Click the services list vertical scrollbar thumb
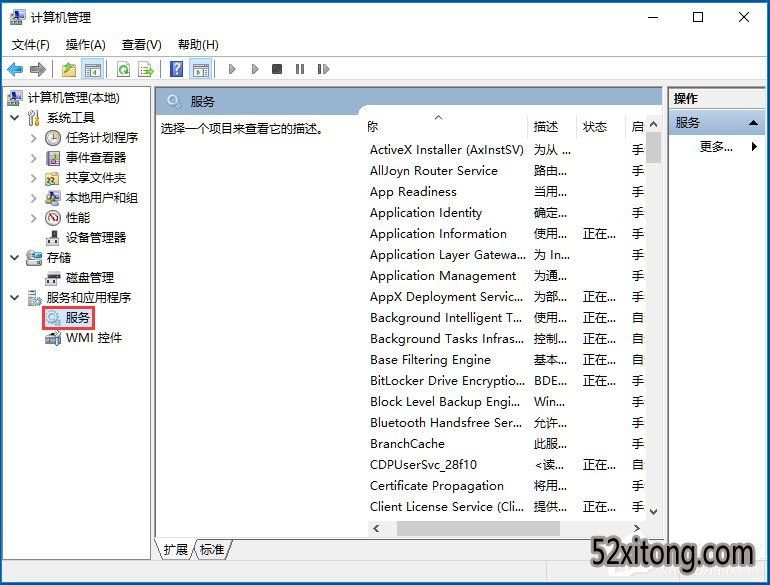The image size is (770, 585). [x=653, y=148]
